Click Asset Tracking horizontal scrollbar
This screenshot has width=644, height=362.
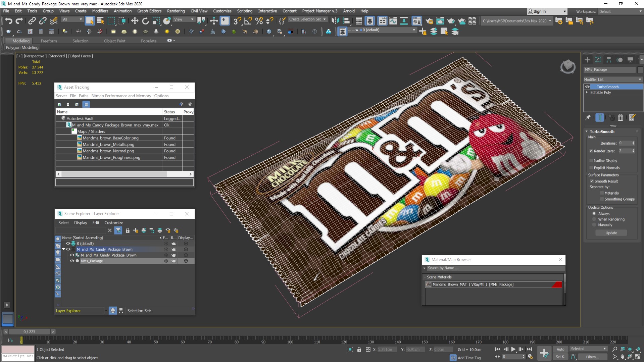pyautogui.click(x=114, y=174)
